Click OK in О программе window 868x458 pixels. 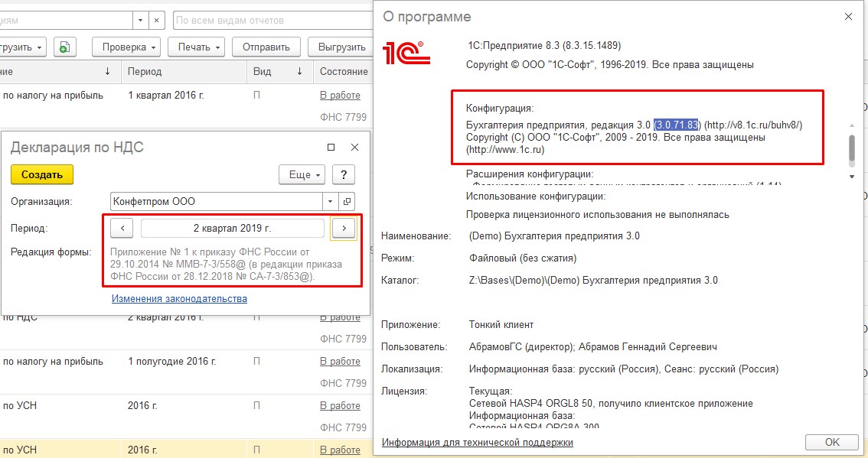tap(832, 442)
